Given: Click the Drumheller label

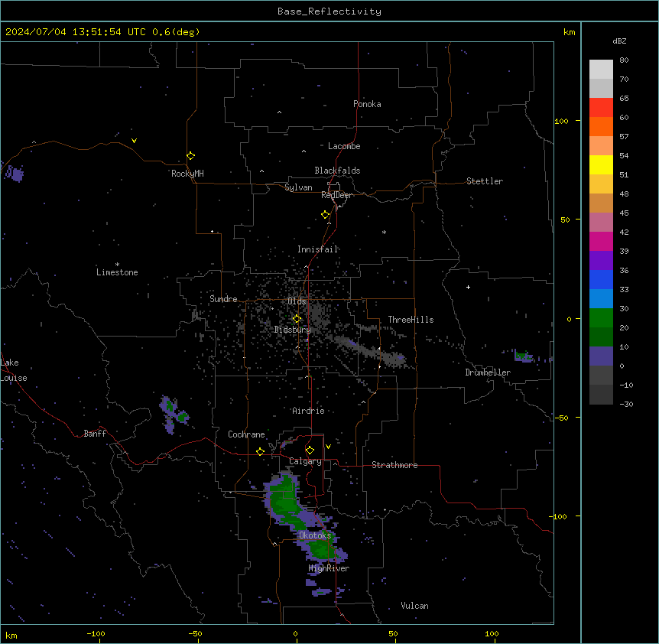Looking at the screenshot, I should pyautogui.click(x=488, y=372).
